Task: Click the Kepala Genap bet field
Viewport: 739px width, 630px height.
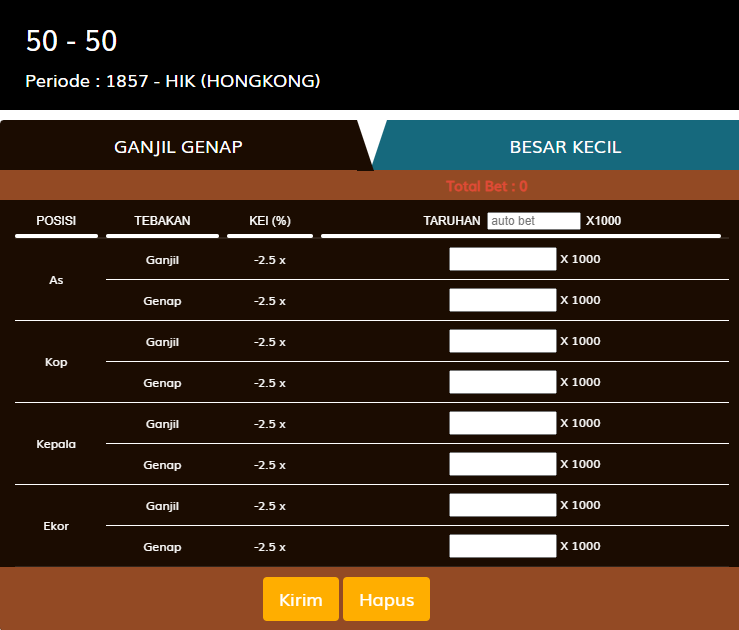Action: (502, 464)
